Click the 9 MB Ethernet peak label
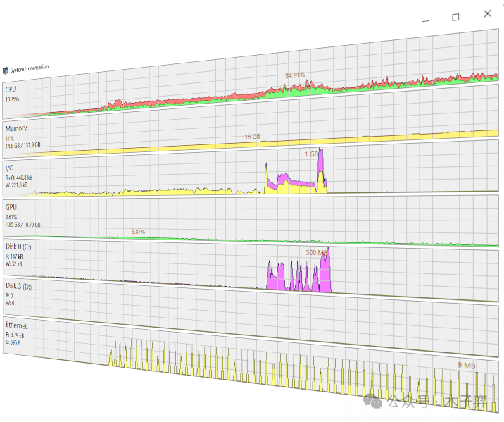The image size is (504, 422). [x=467, y=366]
